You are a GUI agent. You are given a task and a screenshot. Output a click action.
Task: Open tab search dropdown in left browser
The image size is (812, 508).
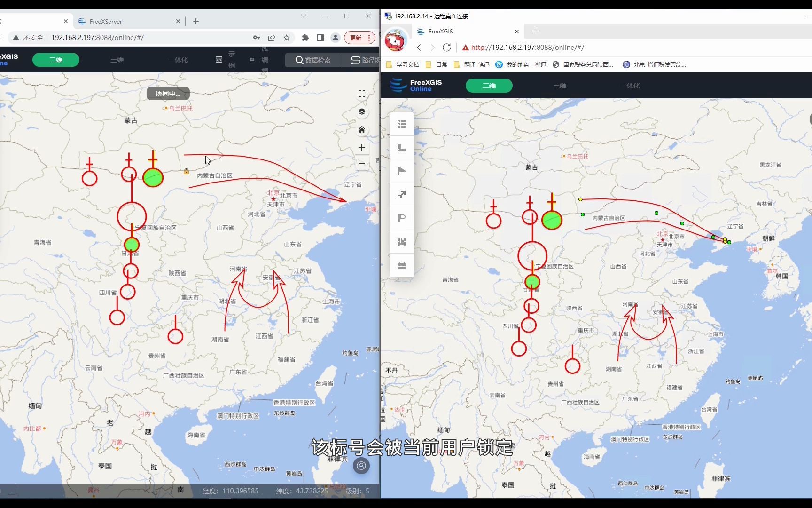click(304, 16)
